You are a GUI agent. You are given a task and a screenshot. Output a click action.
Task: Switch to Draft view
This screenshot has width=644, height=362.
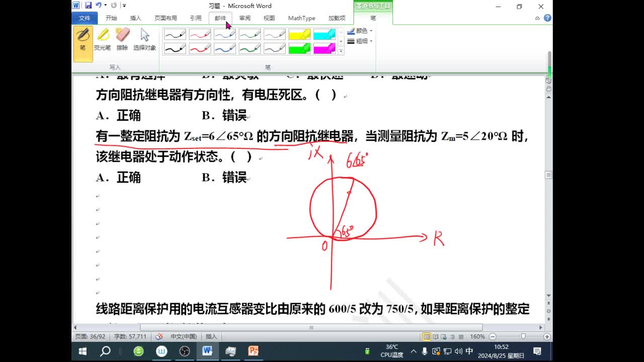(x=460, y=336)
